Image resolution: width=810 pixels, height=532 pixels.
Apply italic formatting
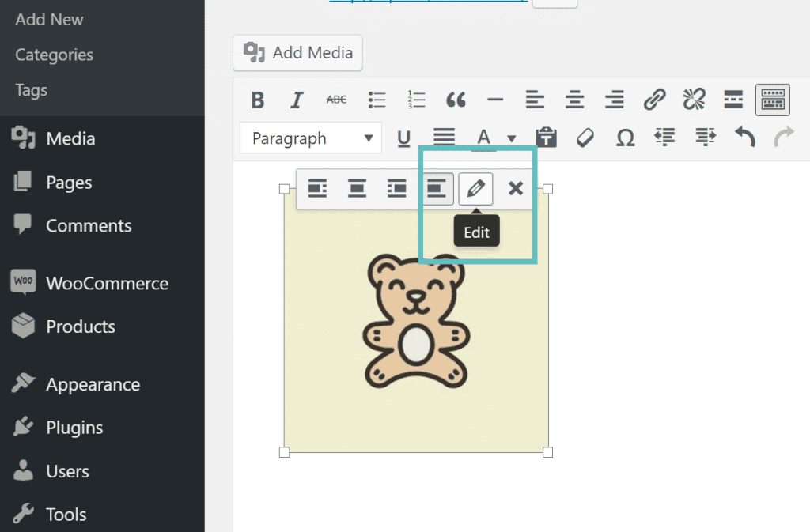(297, 100)
